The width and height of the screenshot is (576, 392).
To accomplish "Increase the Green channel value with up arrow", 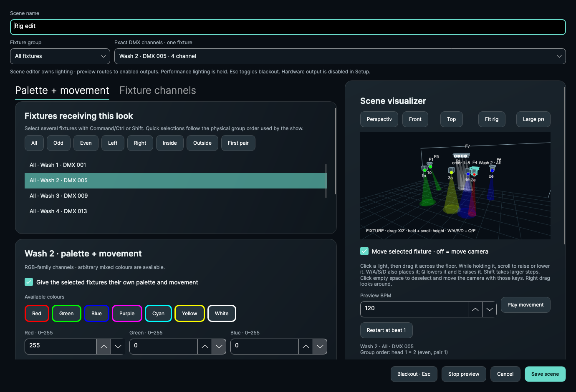I will click(x=205, y=347).
